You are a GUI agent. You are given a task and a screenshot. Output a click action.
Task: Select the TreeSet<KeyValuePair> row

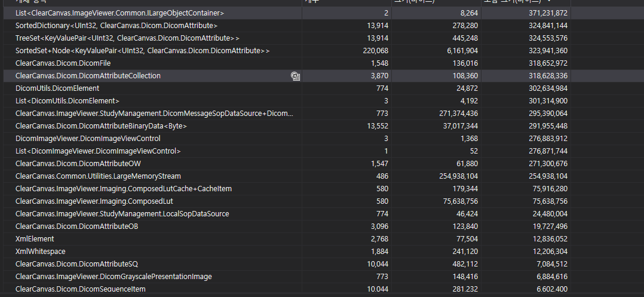coord(127,38)
